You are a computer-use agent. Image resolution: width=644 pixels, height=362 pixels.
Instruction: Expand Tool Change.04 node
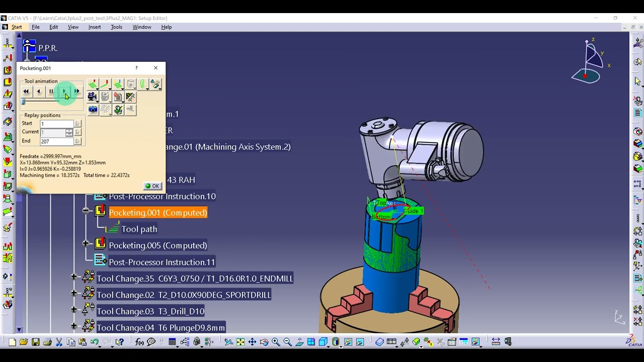pos(74,327)
